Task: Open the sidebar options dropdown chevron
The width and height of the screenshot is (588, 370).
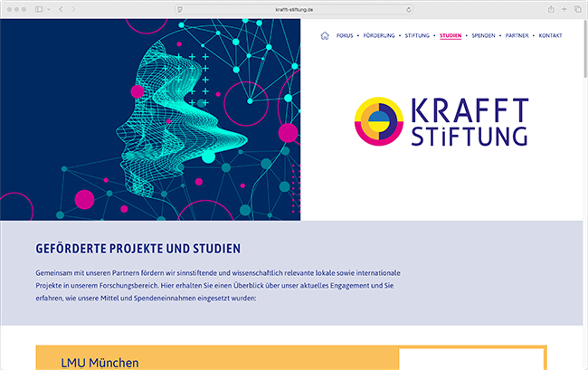Action: tap(49, 9)
